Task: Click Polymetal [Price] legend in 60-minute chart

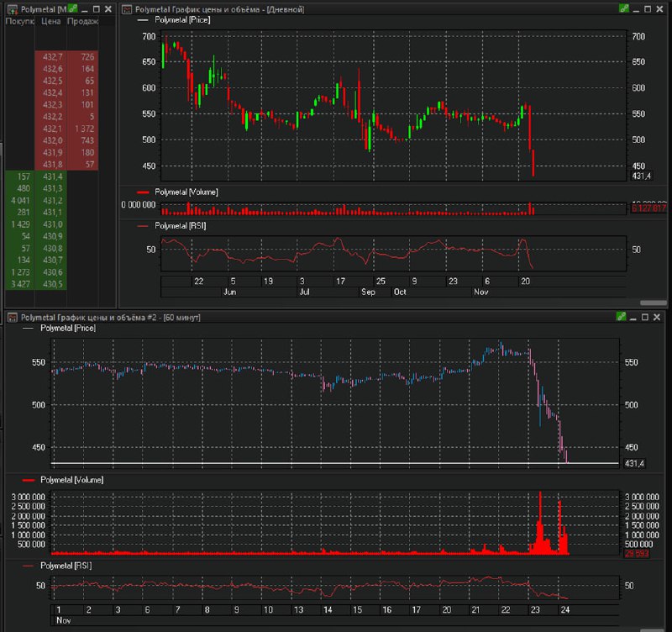Action: pos(68,328)
